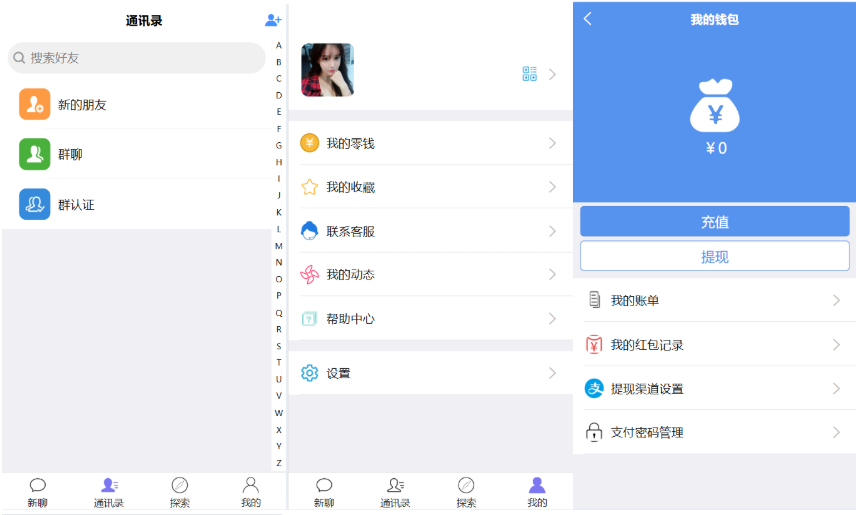Select 提现渠道设置 text label
The width and height of the screenshot is (856, 515).
point(647,389)
